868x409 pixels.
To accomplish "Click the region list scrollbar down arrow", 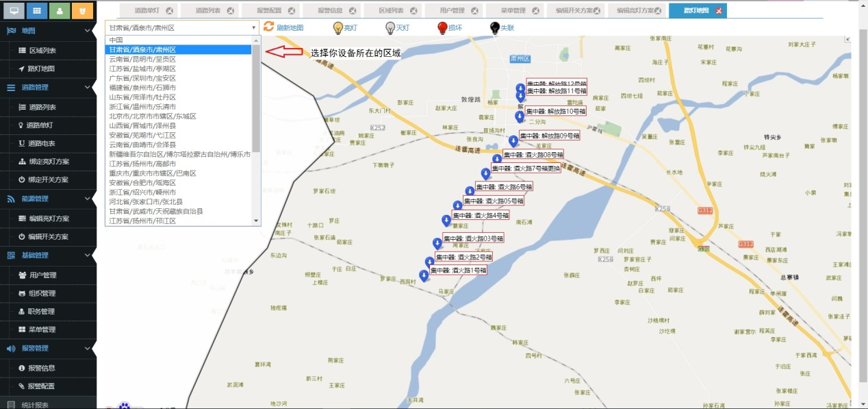I will [x=256, y=221].
